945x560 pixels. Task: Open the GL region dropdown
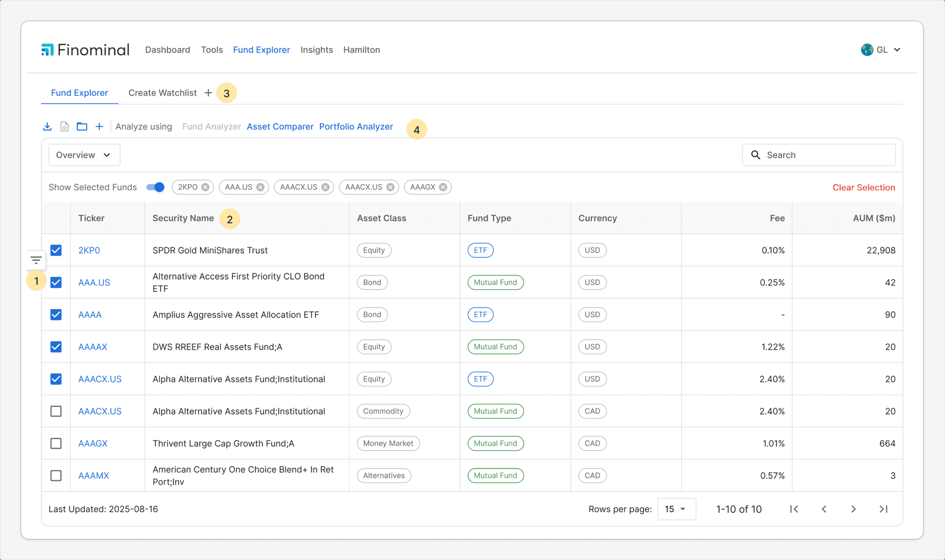coord(881,50)
